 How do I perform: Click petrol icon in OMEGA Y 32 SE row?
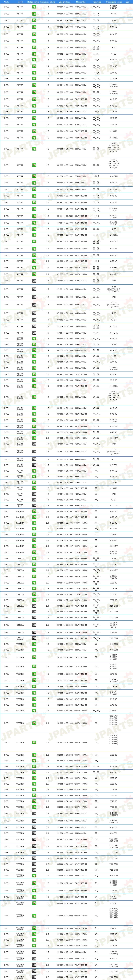point(34,600)
